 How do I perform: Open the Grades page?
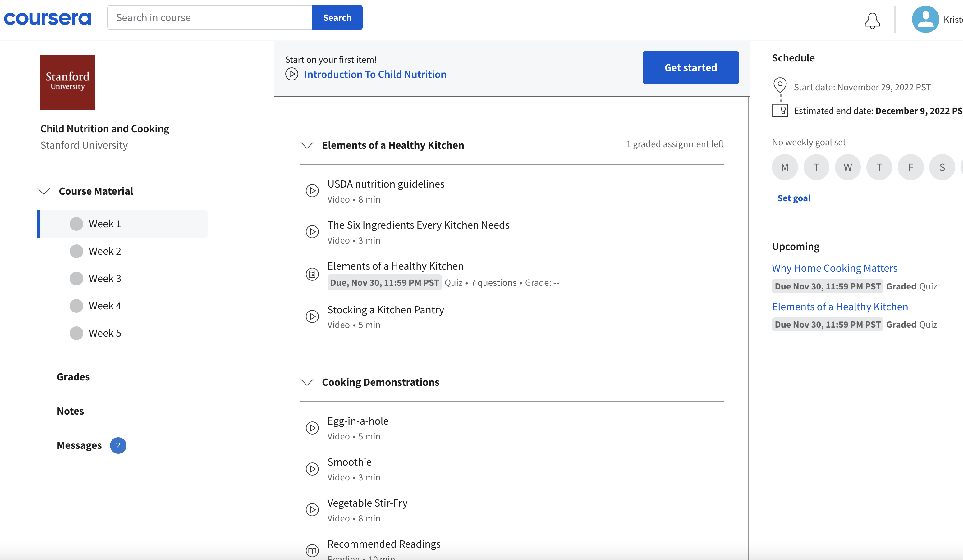[x=73, y=377]
